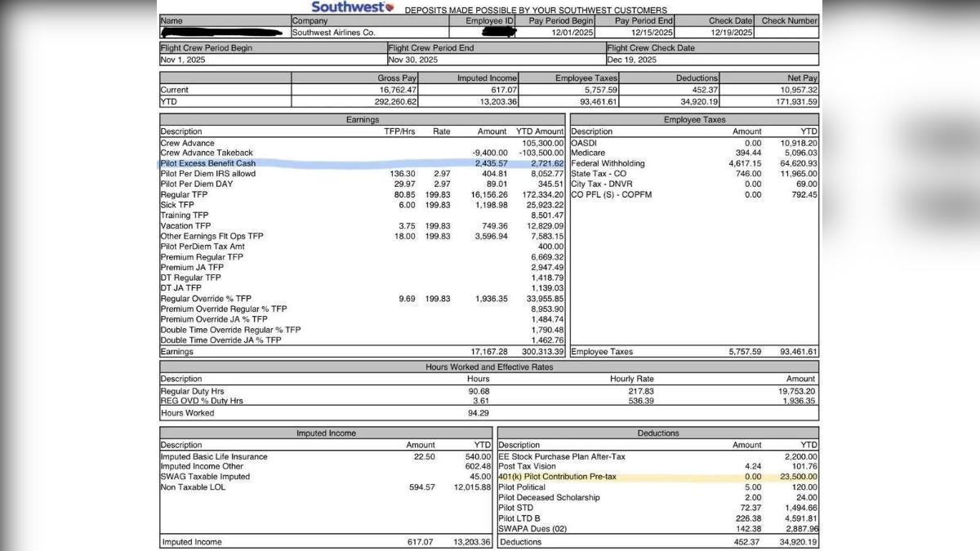Click current Net Pay 10,957.32

coord(798,90)
